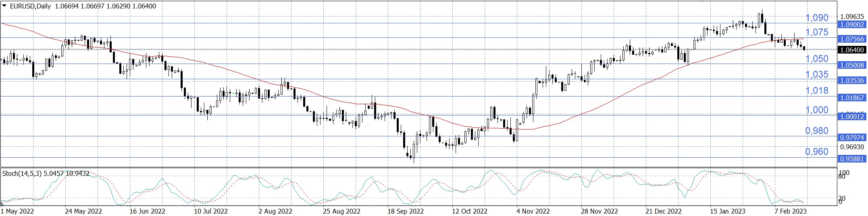Select the blue 1,075 text annotation
Viewport: 868px width, 216px height.
[x=816, y=32]
